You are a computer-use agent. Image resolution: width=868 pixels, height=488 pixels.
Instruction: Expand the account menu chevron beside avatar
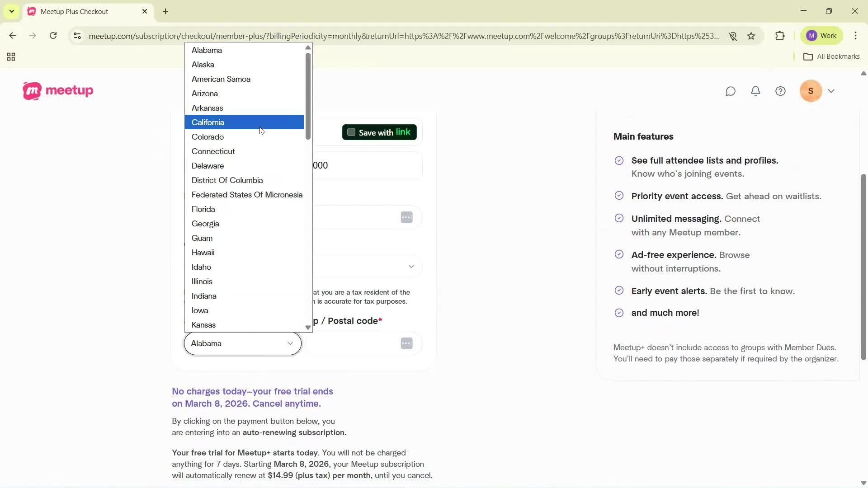click(x=832, y=91)
